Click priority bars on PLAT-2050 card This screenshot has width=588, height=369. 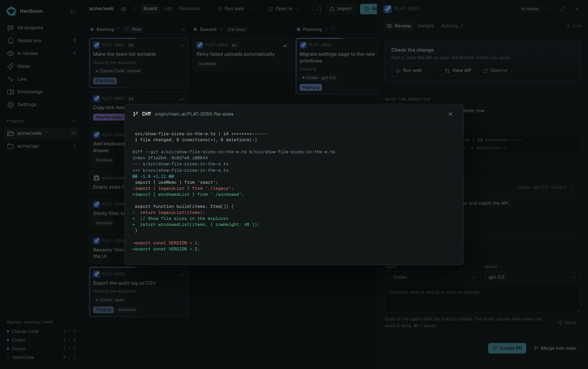[x=182, y=274]
